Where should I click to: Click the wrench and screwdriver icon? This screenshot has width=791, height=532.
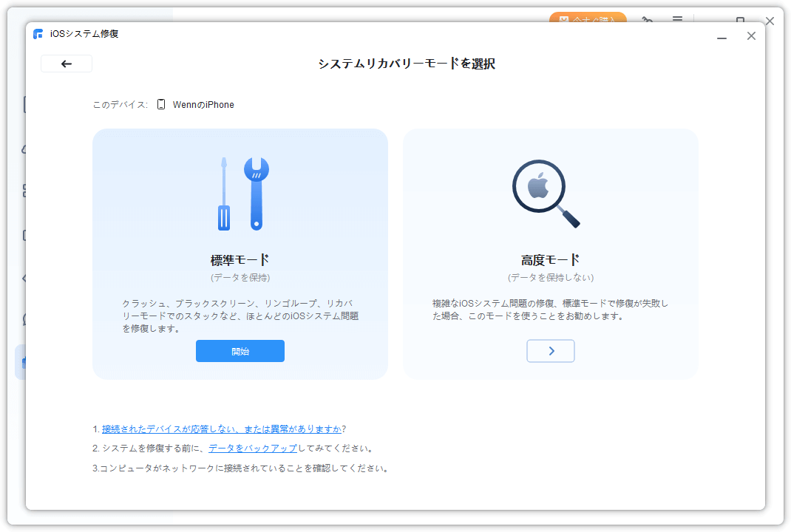(242, 194)
